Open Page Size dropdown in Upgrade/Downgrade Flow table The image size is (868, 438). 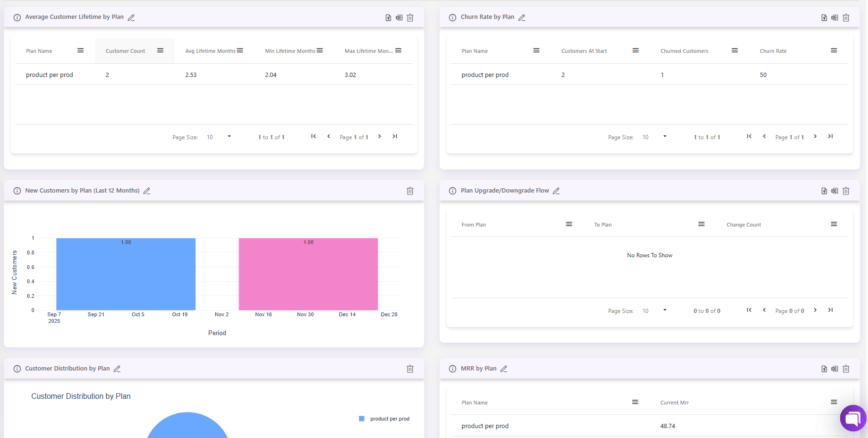tap(654, 311)
